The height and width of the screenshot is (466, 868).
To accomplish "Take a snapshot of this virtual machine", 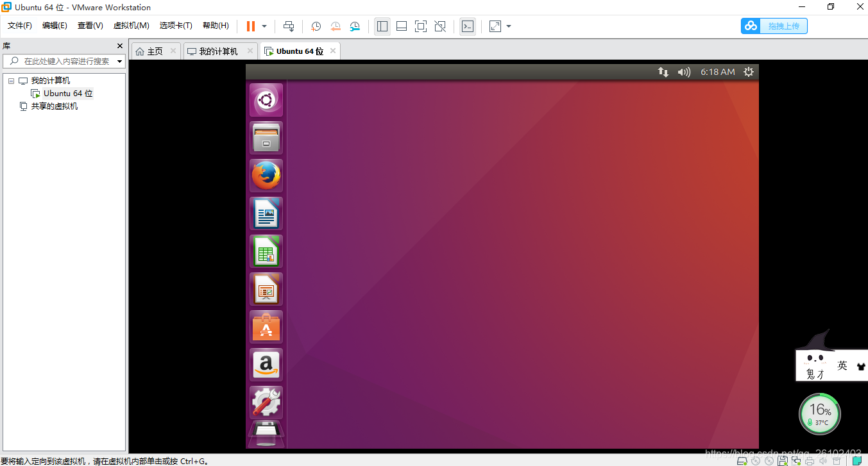I will click(316, 26).
